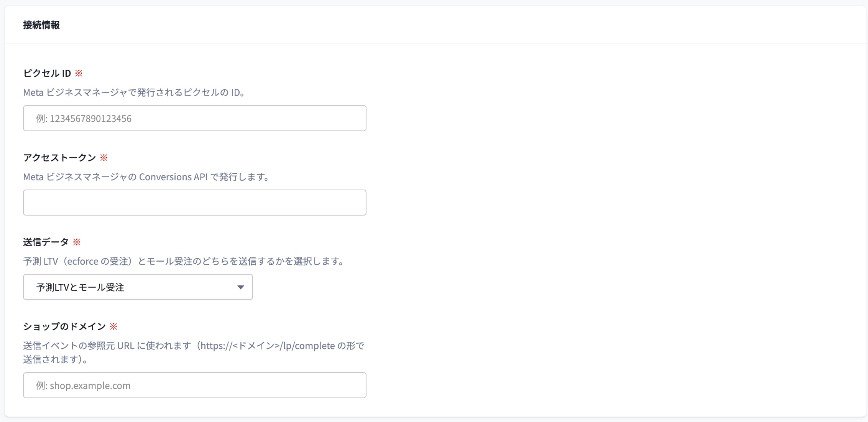Click the ピクセル ID field label

click(x=47, y=73)
